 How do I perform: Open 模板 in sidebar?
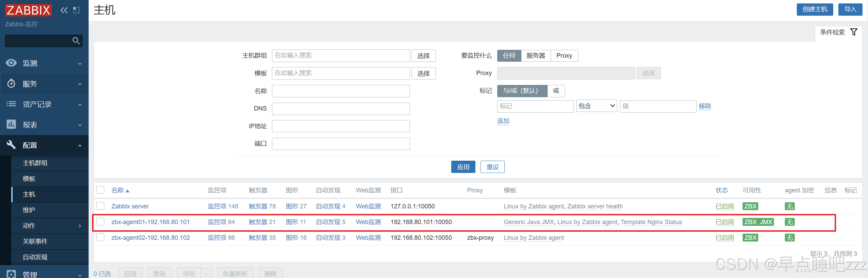(29, 179)
